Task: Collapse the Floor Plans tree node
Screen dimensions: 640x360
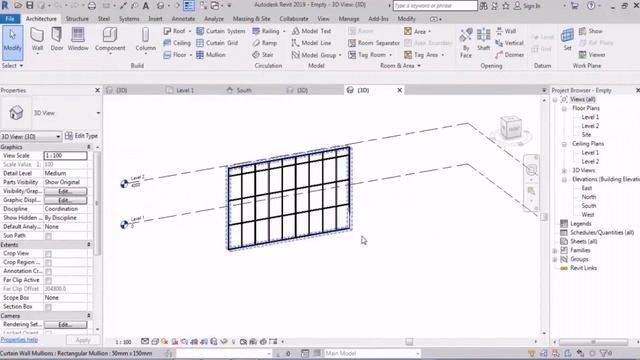Action: click(564, 109)
